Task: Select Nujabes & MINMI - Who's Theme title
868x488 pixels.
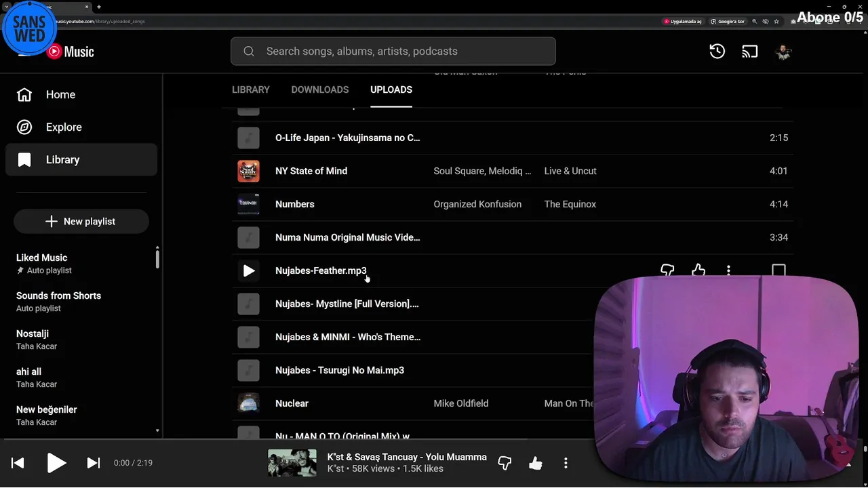Action: click(x=348, y=337)
